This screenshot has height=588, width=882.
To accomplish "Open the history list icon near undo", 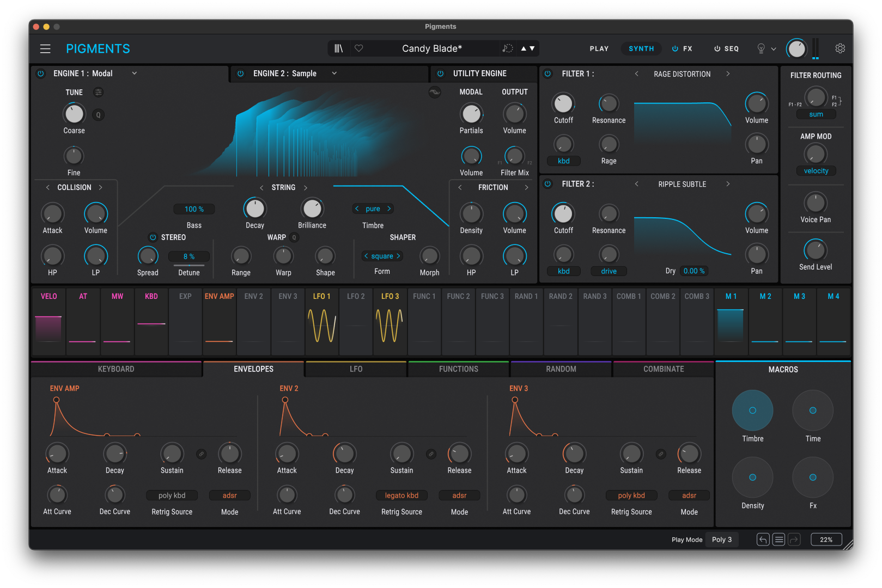I will pyautogui.click(x=778, y=539).
